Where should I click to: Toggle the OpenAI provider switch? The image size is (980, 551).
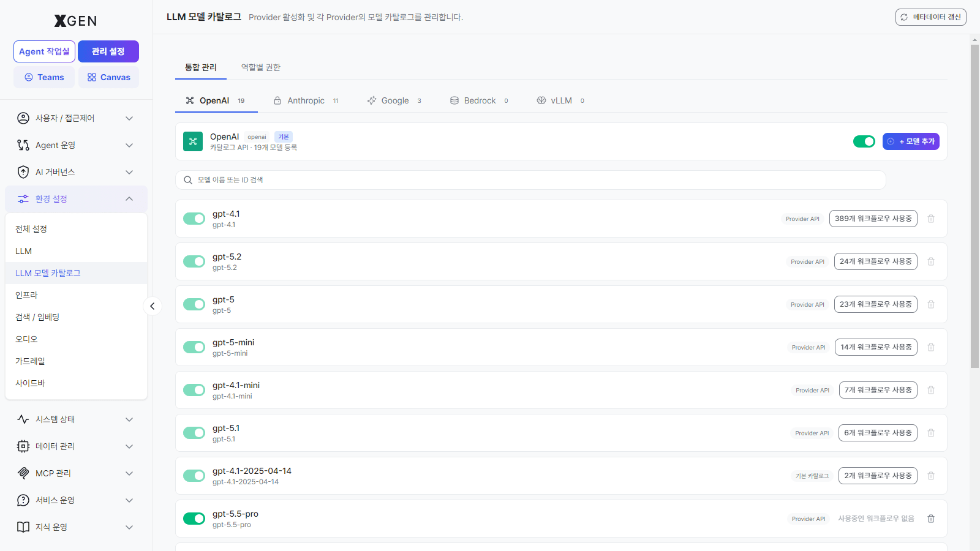point(864,141)
